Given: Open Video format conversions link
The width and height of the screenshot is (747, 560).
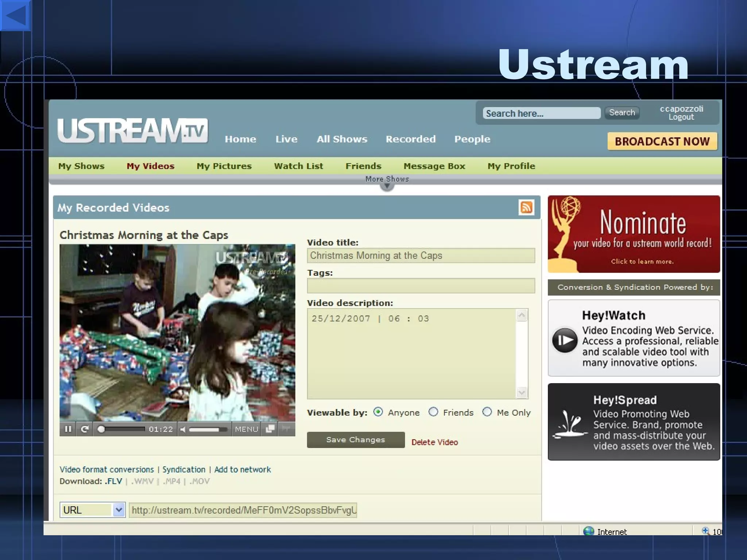Looking at the screenshot, I should click(107, 469).
